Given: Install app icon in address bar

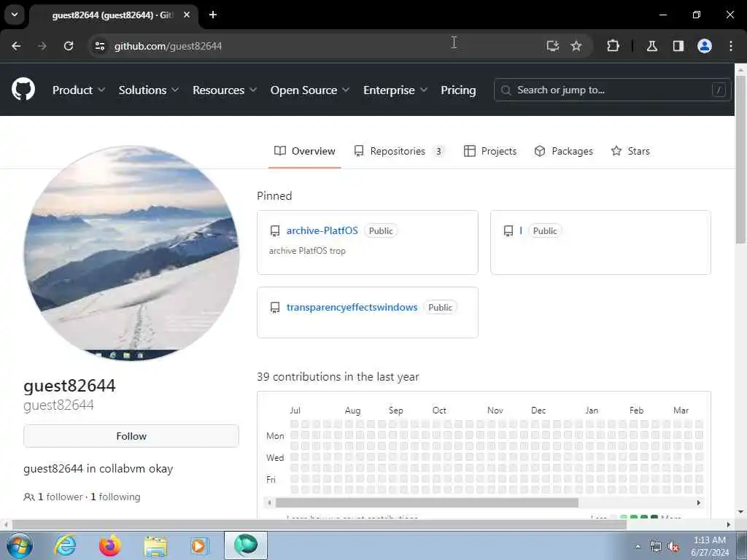Looking at the screenshot, I should (x=553, y=46).
